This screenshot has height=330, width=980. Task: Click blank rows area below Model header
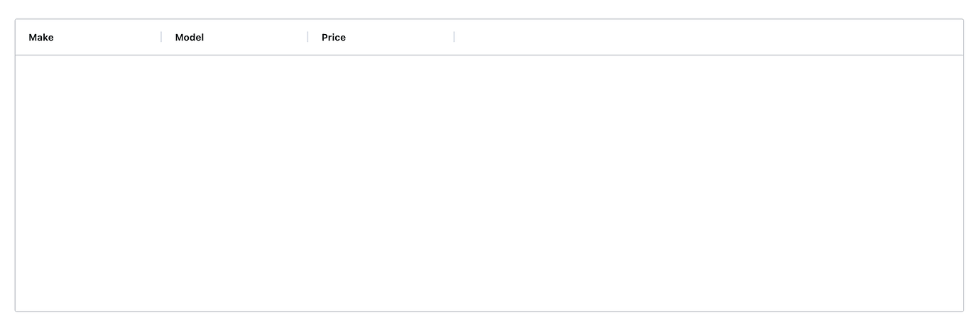coord(234,142)
